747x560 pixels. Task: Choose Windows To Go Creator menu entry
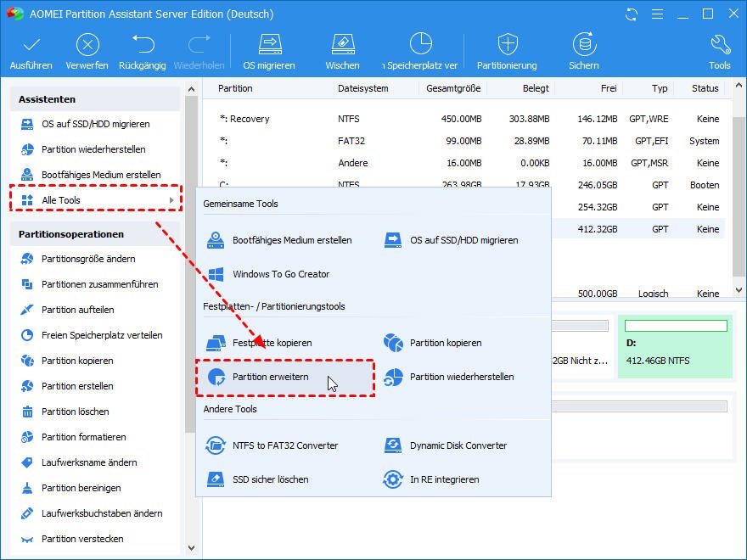(281, 274)
